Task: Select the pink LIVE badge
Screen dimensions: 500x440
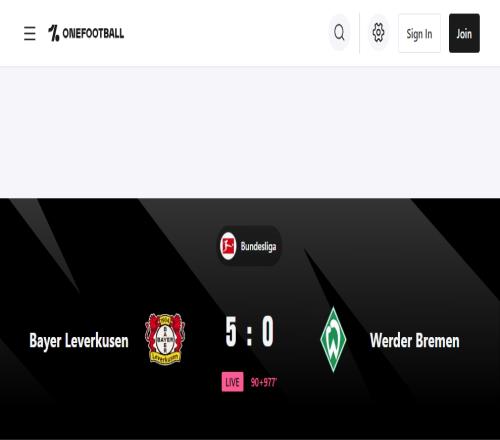Action: pos(232,382)
